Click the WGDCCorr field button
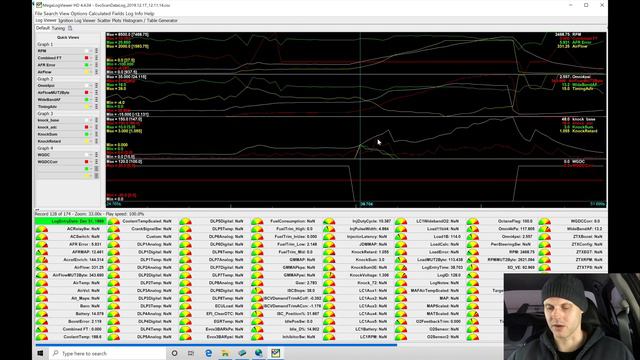 (x=60, y=162)
